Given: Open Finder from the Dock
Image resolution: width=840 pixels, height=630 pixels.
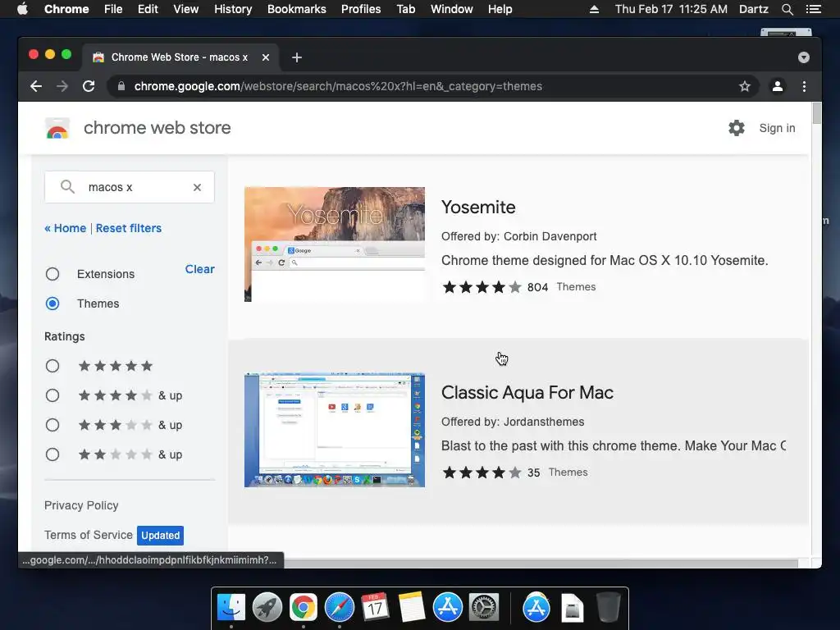Looking at the screenshot, I should (231, 608).
